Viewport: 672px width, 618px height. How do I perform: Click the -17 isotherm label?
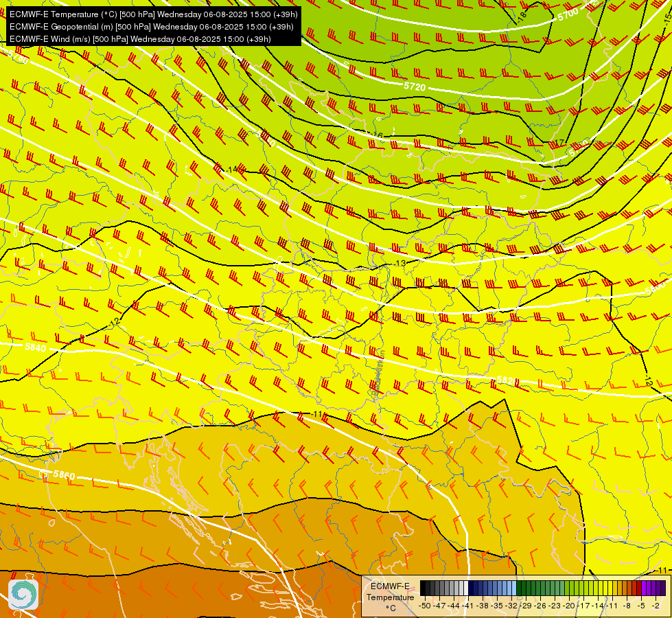[x=559, y=143]
